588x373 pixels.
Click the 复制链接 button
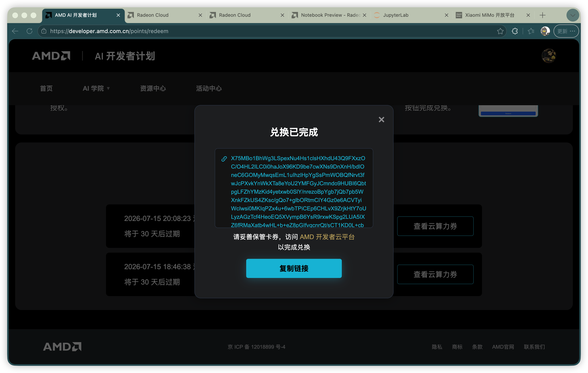[x=294, y=268]
